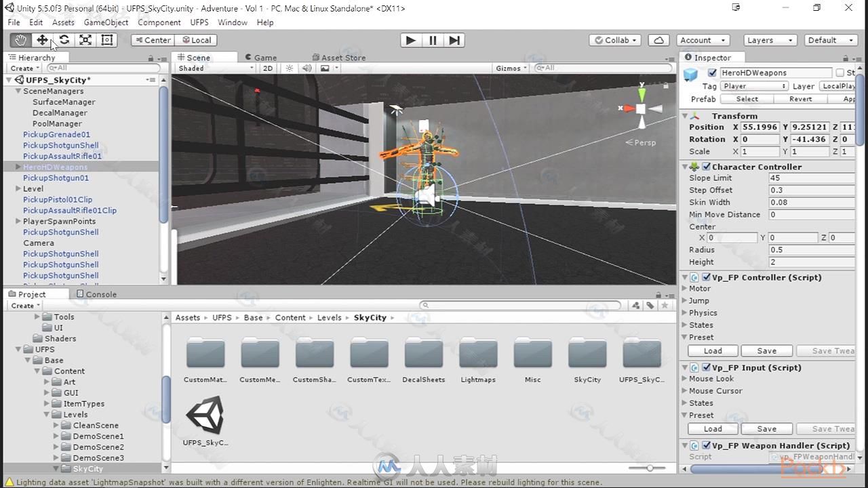868x488 pixels.
Task: Switch to the Asset Store tab
Action: tap(338, 58)
